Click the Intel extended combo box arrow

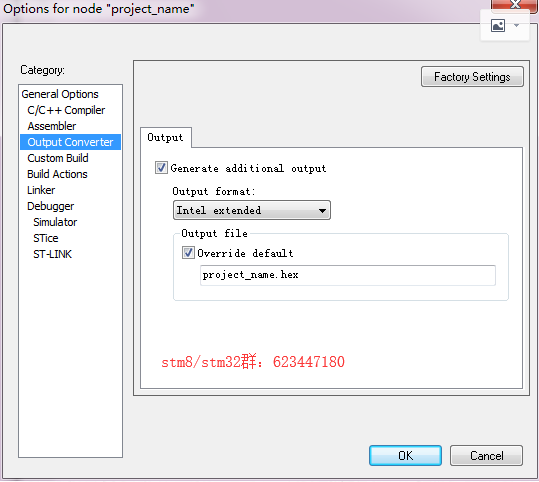pyautogui.click(x=322, y=210)
